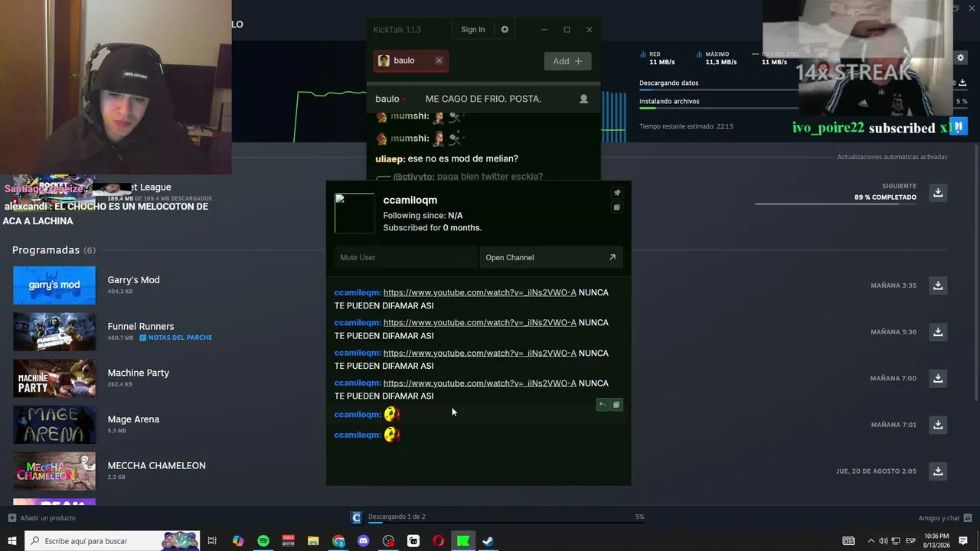Open the chatters list icon in baulo header

583,99
